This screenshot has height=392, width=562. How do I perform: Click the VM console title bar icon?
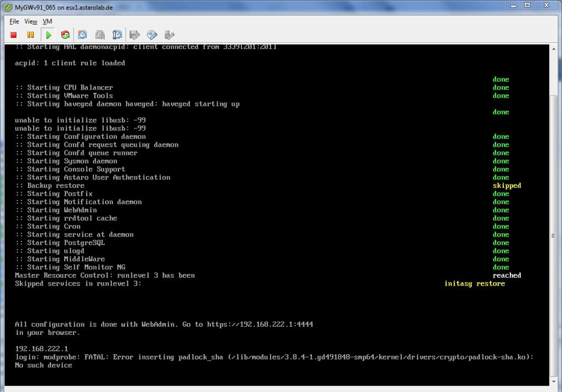(8, 8)
